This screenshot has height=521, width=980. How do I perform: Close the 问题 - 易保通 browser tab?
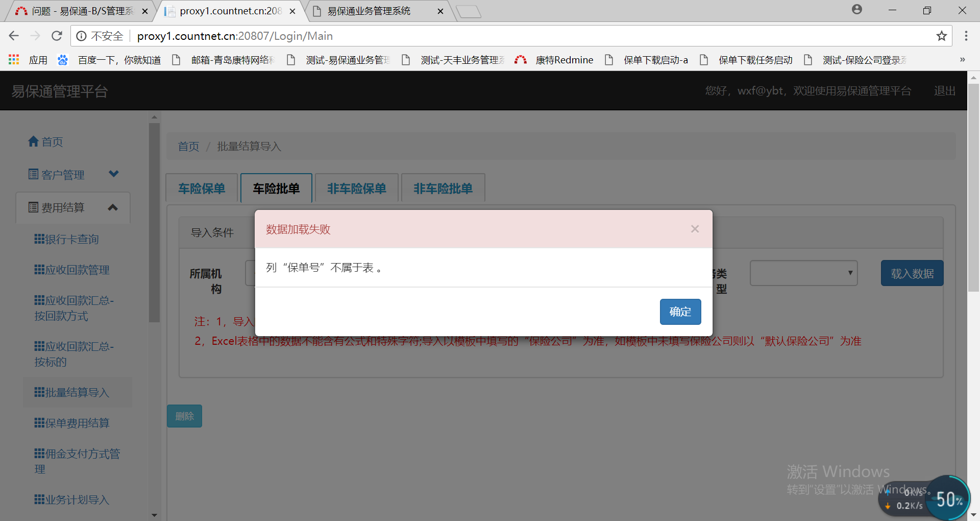coord(145,11)
